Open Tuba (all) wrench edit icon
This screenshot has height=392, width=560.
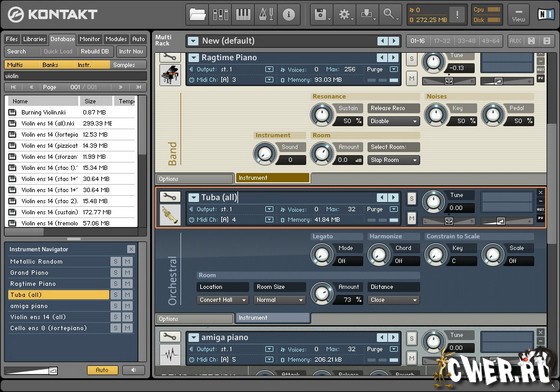click(x=170, y=197)
